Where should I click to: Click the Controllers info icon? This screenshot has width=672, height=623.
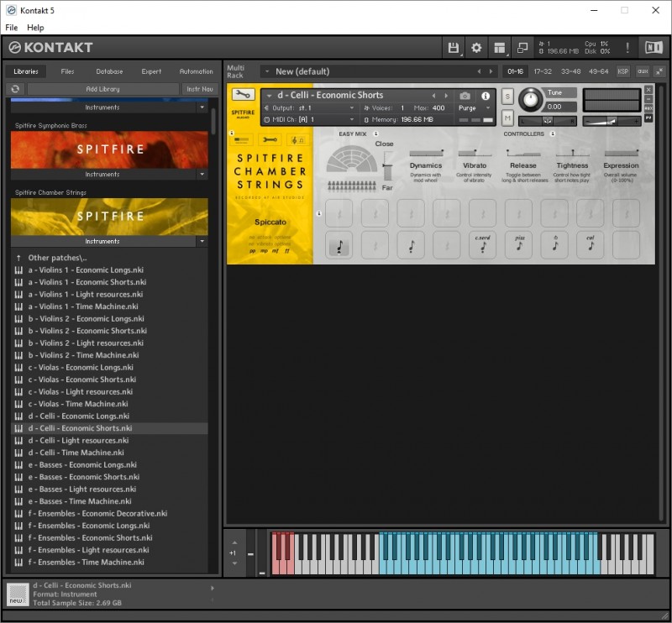[553, 133]
